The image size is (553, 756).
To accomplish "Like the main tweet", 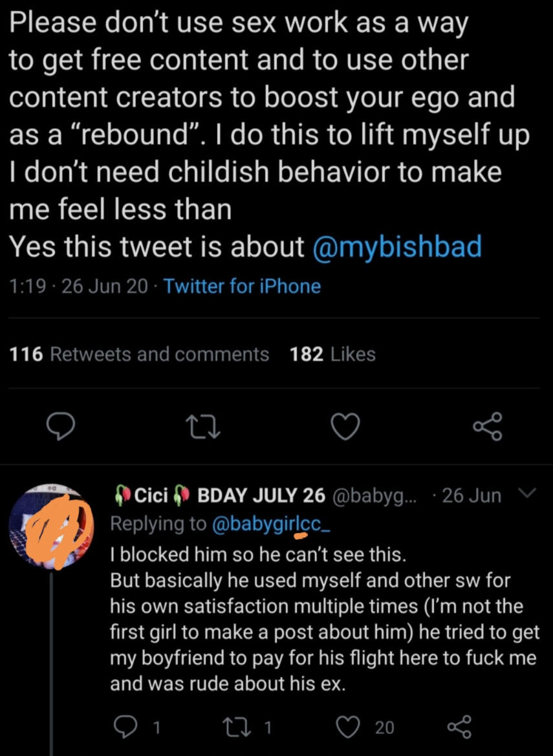I will pos(345,426).
